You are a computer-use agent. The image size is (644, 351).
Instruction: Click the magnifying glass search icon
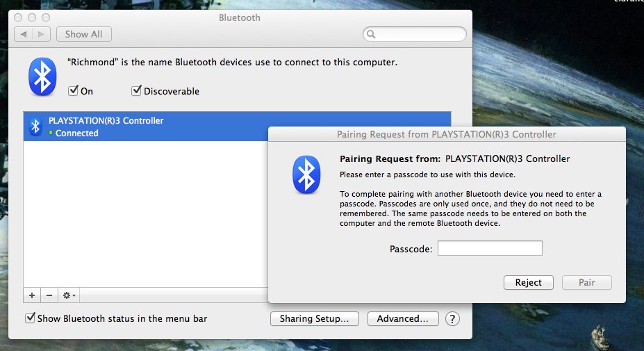click(371, 34)
